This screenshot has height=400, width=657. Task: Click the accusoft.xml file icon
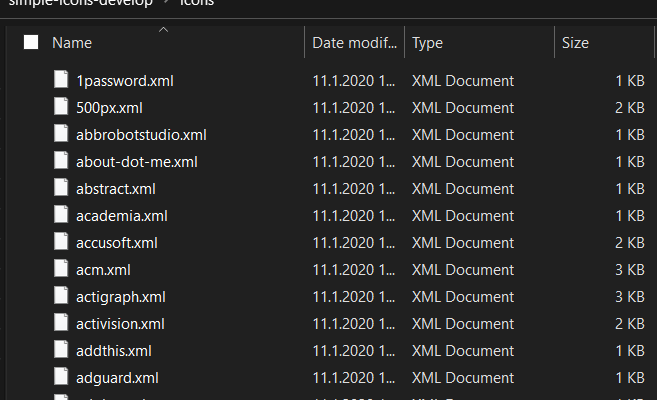61,242
